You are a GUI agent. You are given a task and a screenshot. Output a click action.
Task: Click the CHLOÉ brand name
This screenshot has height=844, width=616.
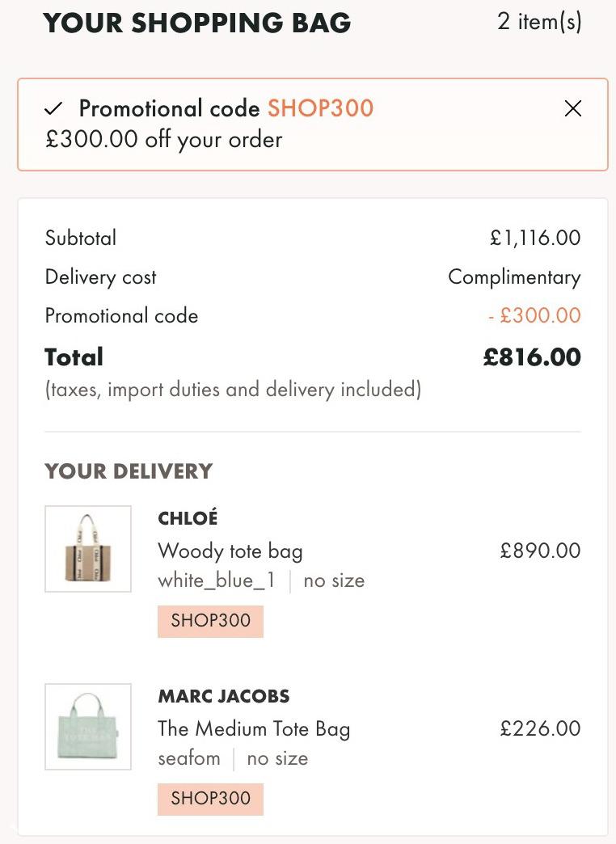(188, 517)
